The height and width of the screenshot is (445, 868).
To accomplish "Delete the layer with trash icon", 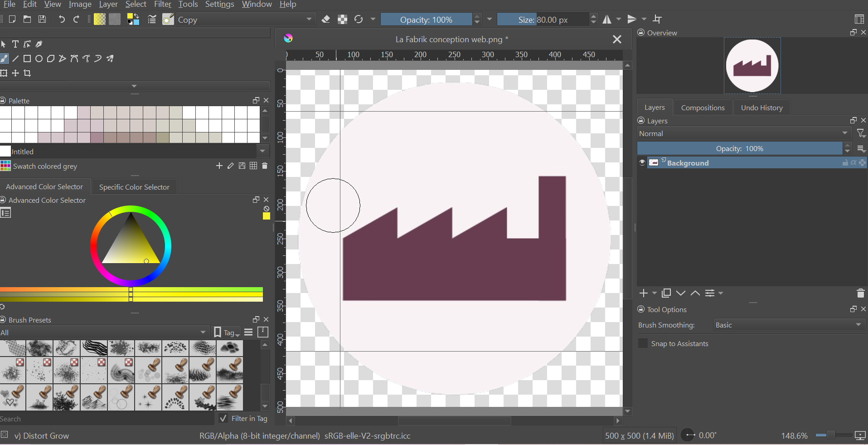I will click(860, 293).
